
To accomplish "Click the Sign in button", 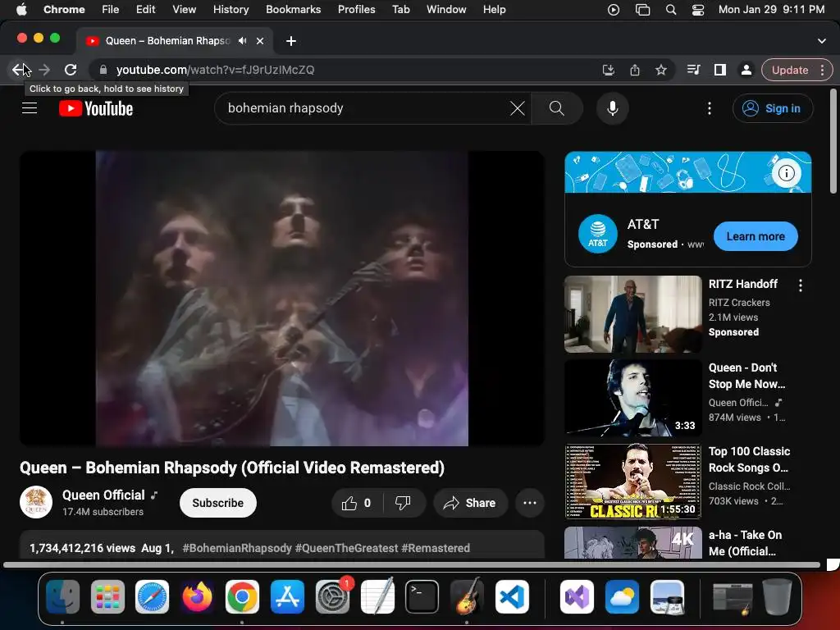I will [x=773, y=108].
